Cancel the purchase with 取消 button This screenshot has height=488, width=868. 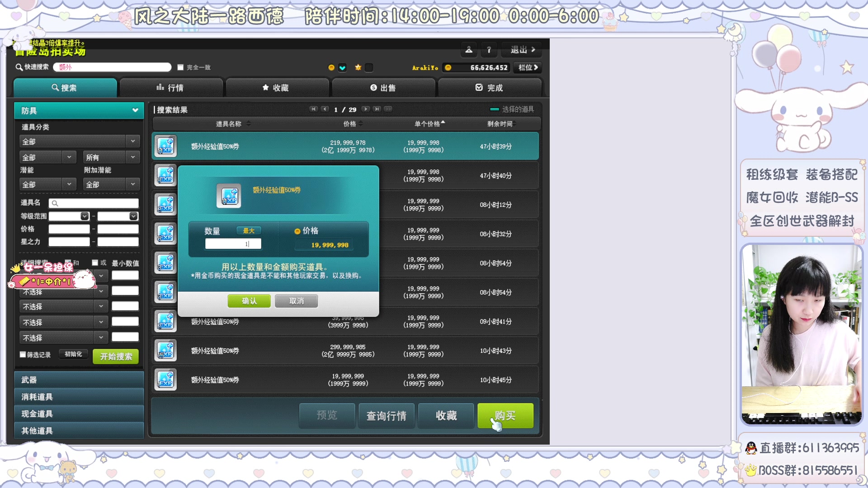(x=297, y=301)
